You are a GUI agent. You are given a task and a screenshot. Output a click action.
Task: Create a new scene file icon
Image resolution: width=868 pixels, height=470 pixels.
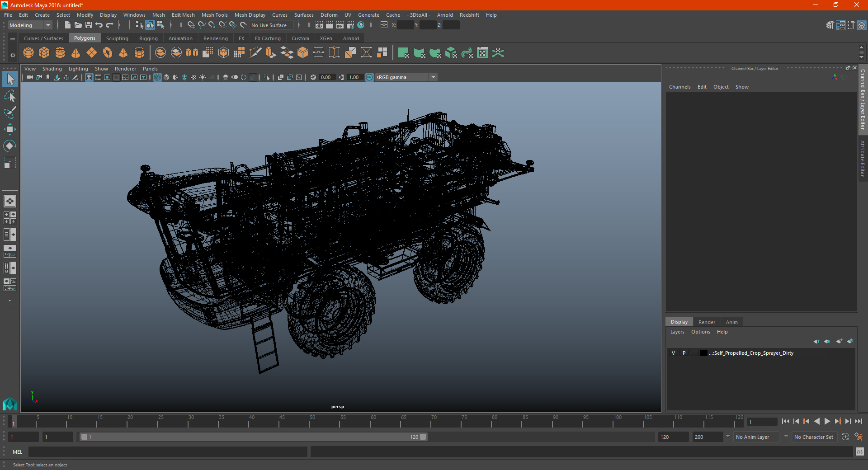[x=68, y=25]
